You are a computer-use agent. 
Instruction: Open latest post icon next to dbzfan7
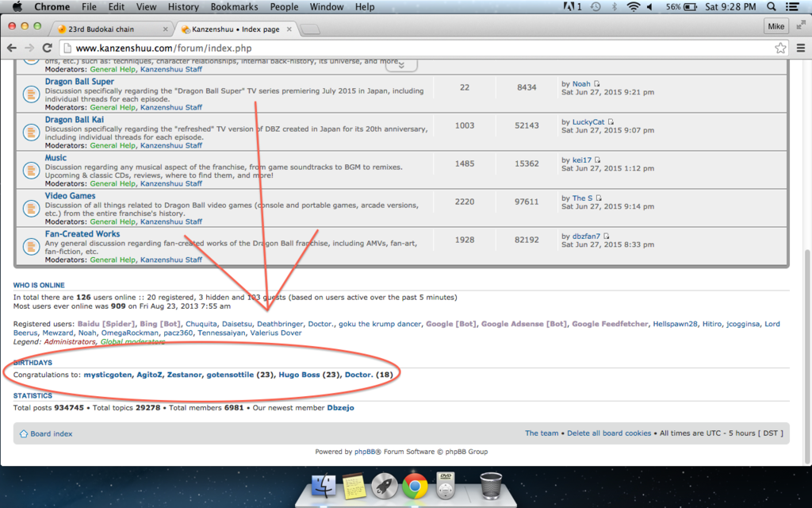[607, 237]
